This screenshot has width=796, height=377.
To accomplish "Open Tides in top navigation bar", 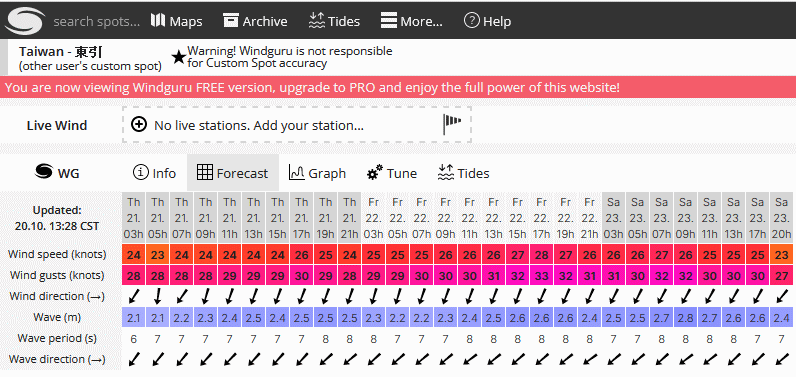I will [x=335, y=21].
